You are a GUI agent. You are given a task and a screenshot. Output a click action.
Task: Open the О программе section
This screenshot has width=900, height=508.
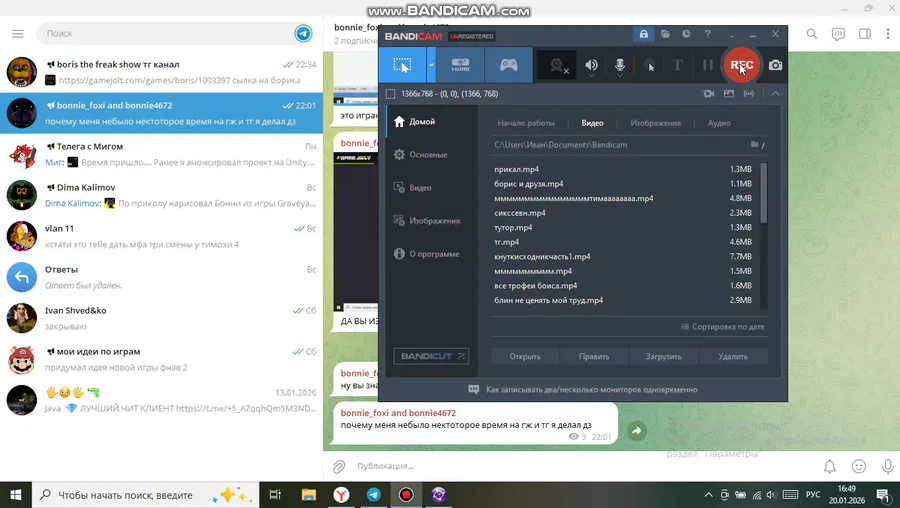point(432,254)
